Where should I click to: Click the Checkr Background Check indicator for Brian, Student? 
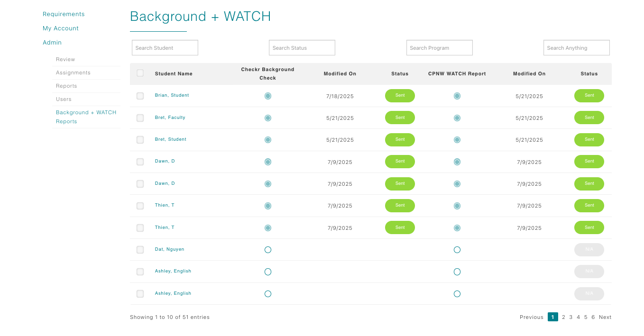pos(268,95)
